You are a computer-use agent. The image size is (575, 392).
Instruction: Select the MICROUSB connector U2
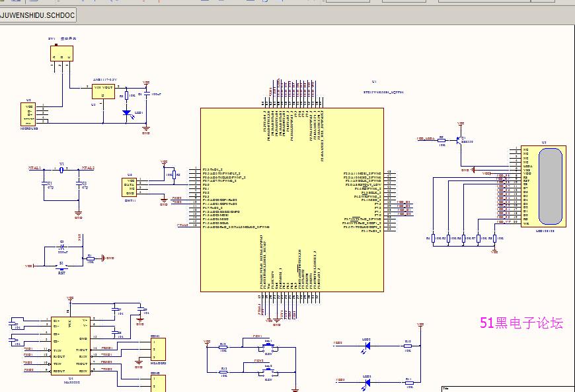pyautogui.click(x=28, y=114)
